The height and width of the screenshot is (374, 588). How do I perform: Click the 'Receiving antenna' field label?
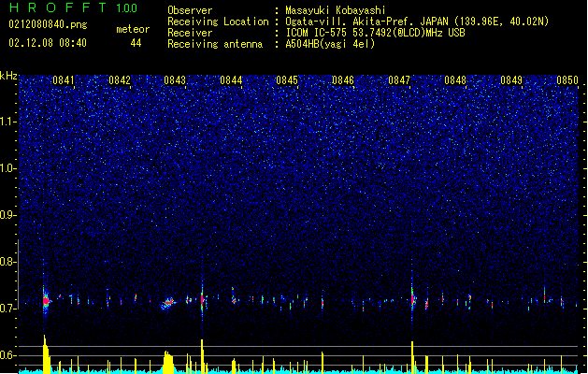(215, 44)
